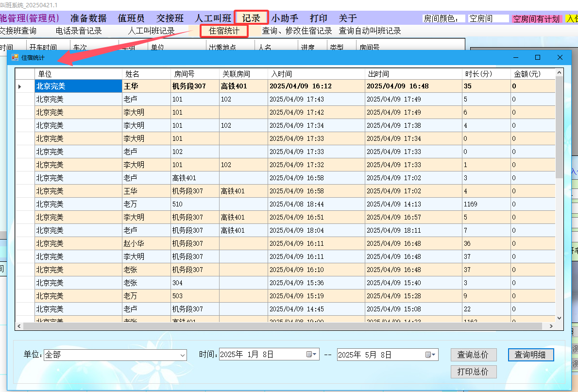Open the 记录 menu

point(251,18)
